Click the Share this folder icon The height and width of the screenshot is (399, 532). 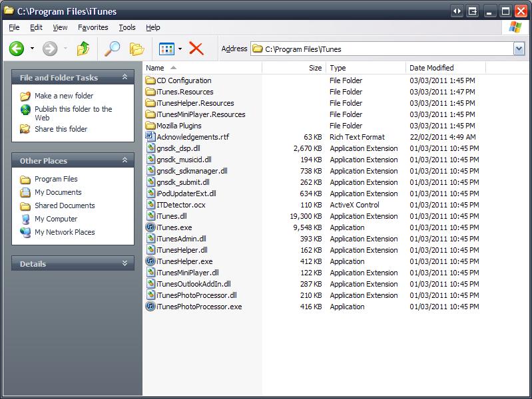click(x=25, y=129)
